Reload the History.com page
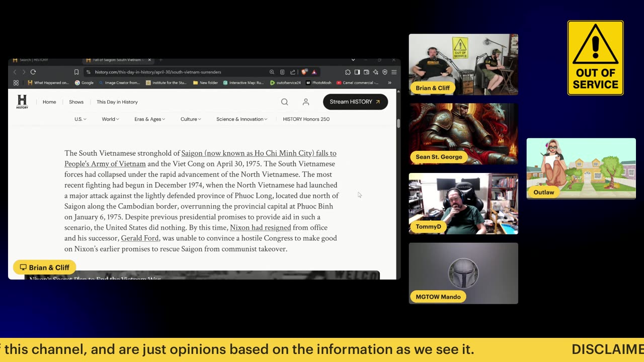 pos(33,72)
